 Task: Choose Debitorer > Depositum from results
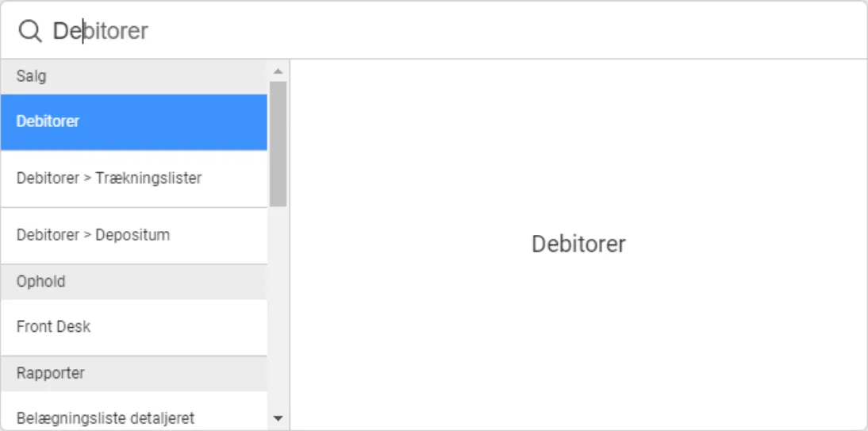93,236
